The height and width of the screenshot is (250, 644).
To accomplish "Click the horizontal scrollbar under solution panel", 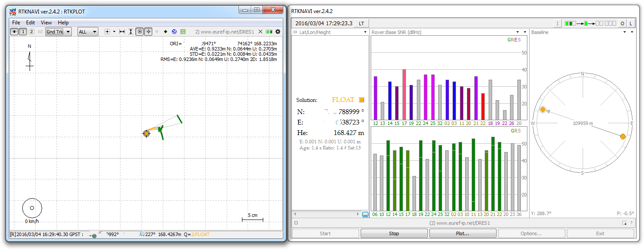I will tap(326, 214).
